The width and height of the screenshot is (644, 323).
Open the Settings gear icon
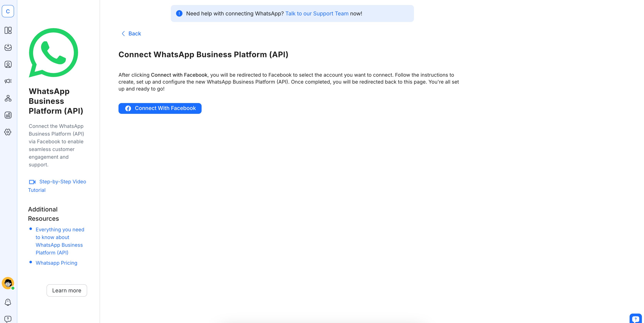pyautogui.click(x=8, y=132)
